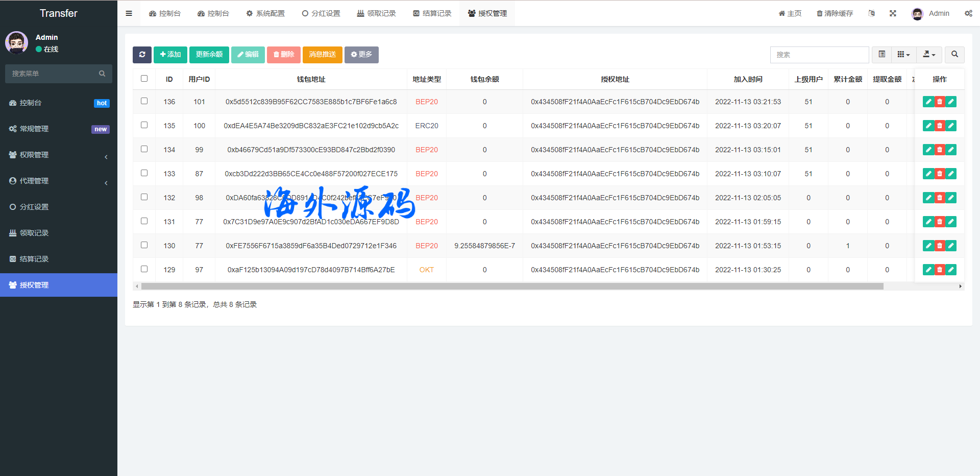Image resolution: width=980 pixels, height=476 pixels.
Task: Check the checkbox for row ID 135
Action: pyautogui.click(x=144, y=125)
